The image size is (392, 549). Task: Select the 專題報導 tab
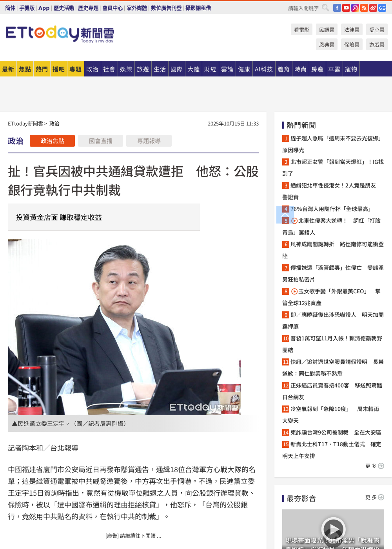(149, 141)
